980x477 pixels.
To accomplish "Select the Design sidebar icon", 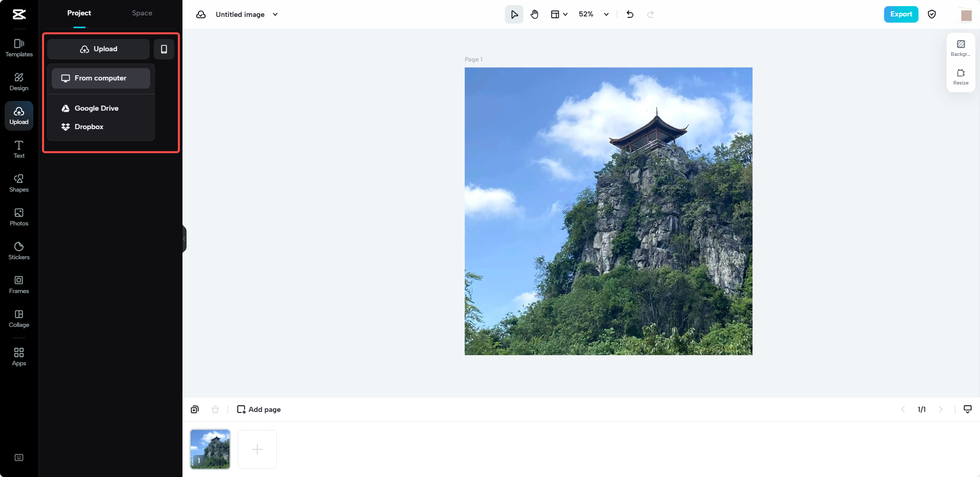I will (x=18, y=81).
